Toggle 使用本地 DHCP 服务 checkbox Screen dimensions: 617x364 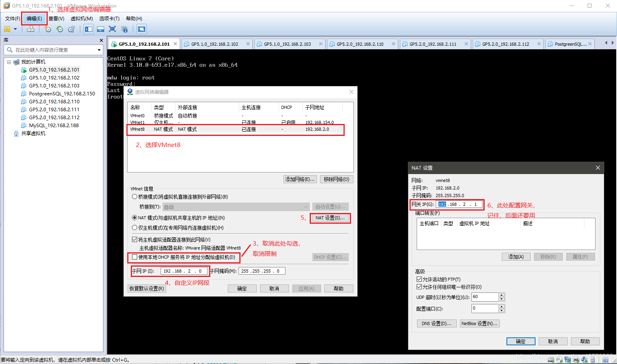pyautogui.click(x=134, y=257)
